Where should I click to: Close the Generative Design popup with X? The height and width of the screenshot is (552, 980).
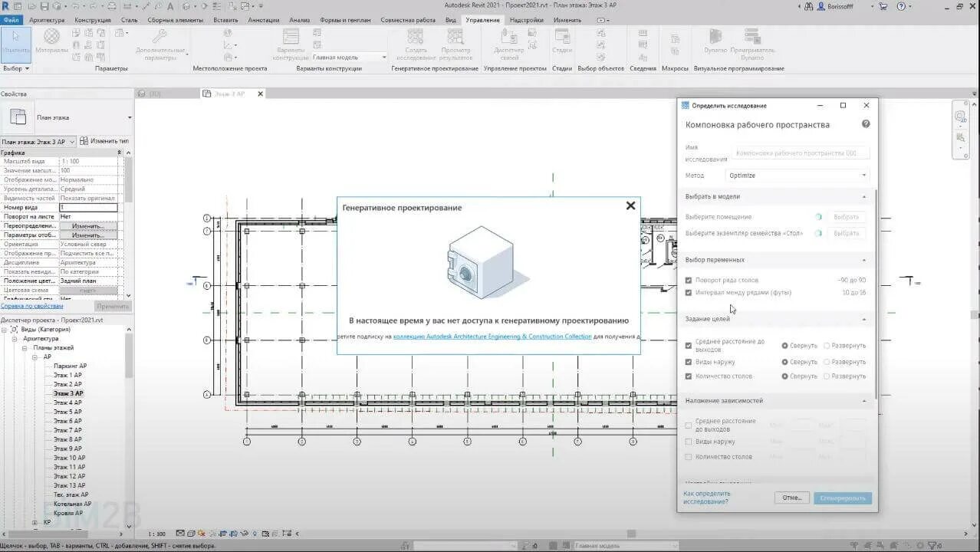coord(630,205)
